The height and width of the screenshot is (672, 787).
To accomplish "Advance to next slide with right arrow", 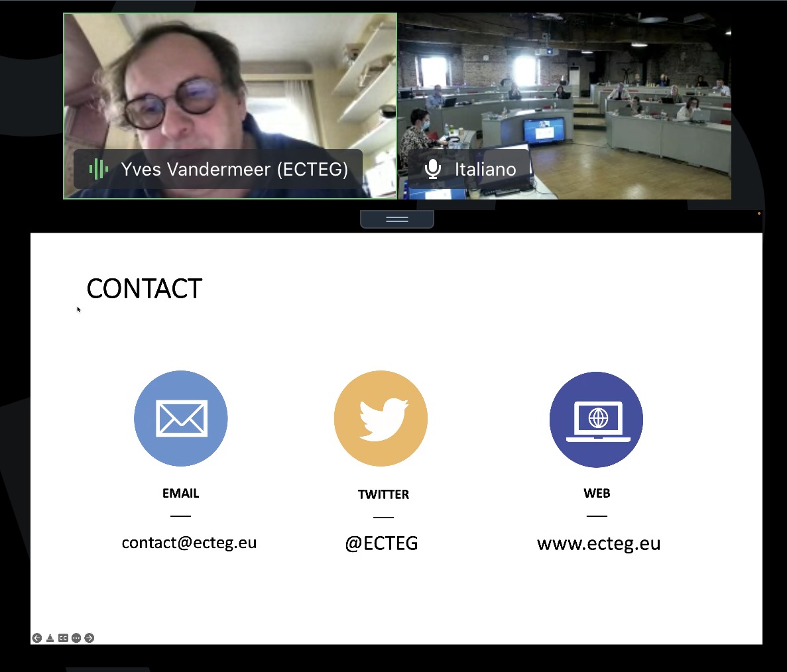I will [x=90, y=638].
